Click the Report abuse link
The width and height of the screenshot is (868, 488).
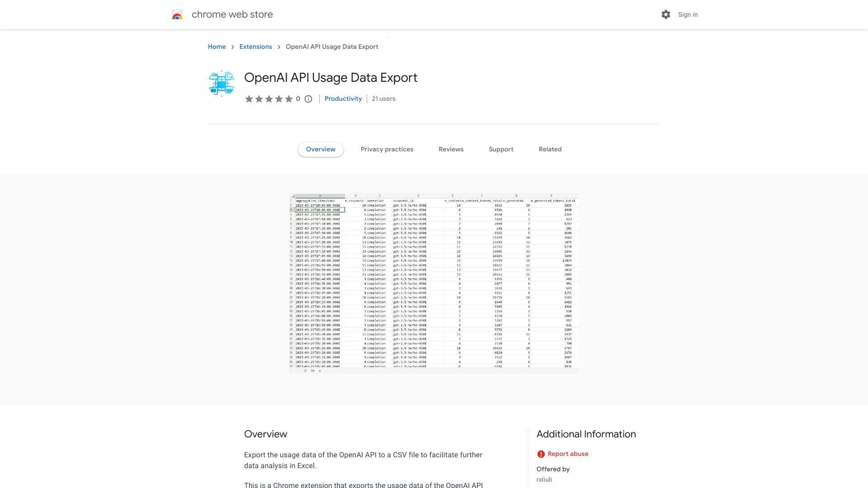tap(567, 454)
